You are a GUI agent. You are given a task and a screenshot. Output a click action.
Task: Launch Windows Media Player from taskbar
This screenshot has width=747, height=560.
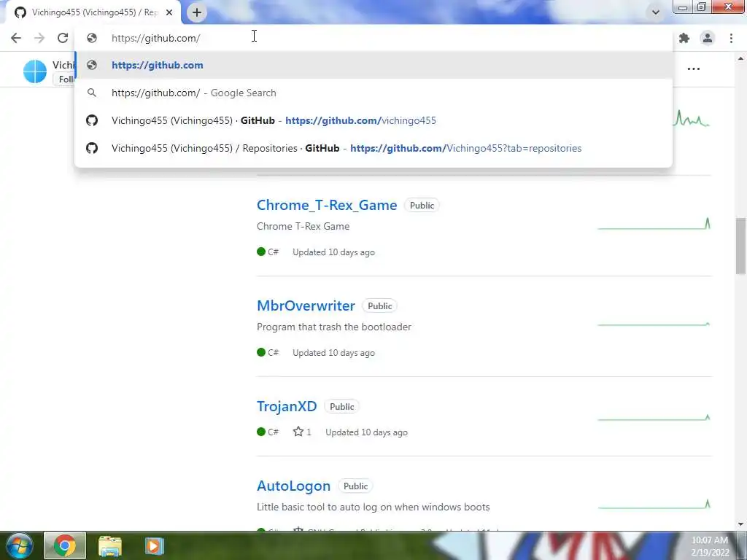click(x=154, y=545)
